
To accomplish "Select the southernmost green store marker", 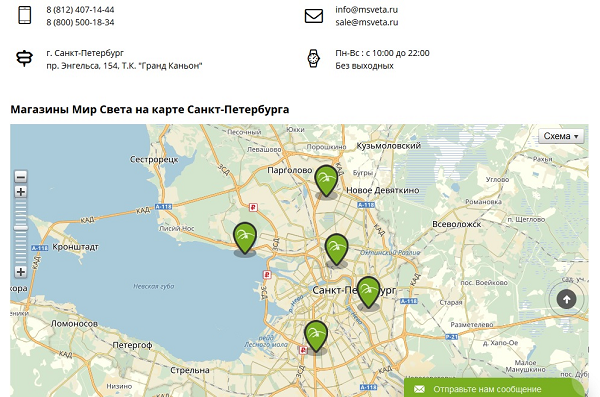I will [x=316, y=336].
